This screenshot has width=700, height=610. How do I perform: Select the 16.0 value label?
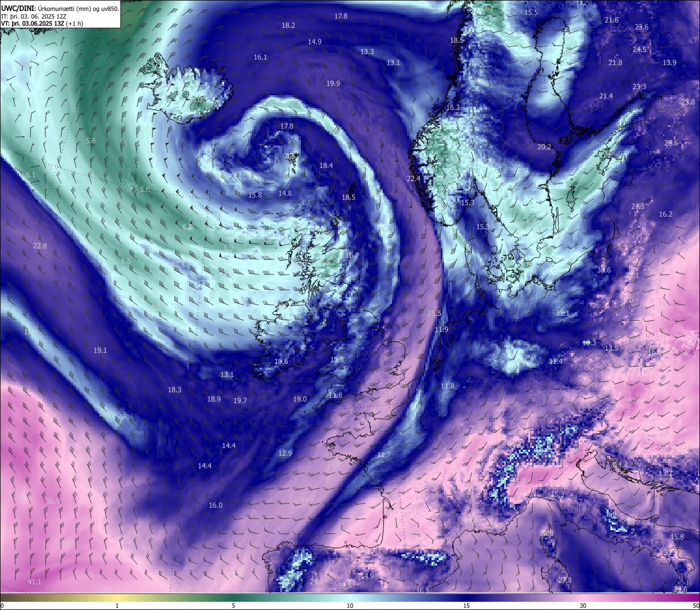click(x=216, y=506)
